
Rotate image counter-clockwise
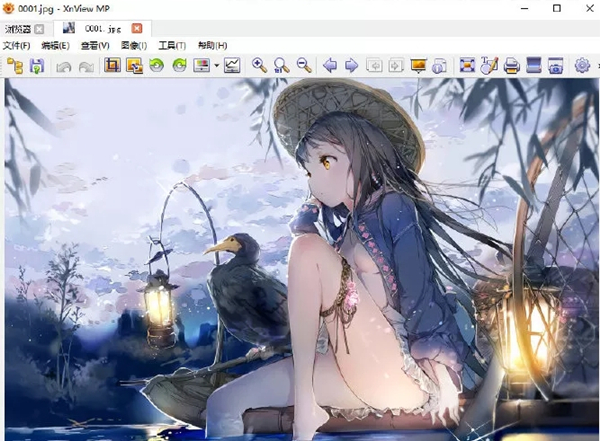tap(157, 66)
